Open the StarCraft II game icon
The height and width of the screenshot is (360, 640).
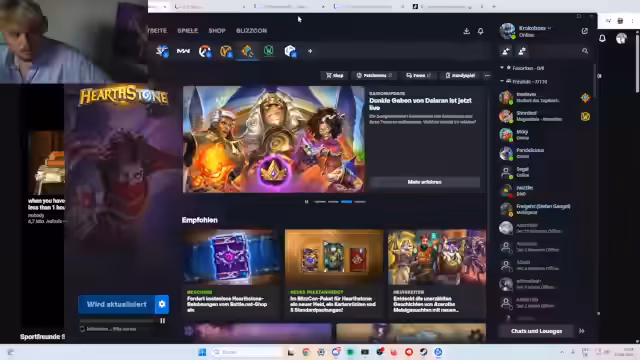(162, 51)
